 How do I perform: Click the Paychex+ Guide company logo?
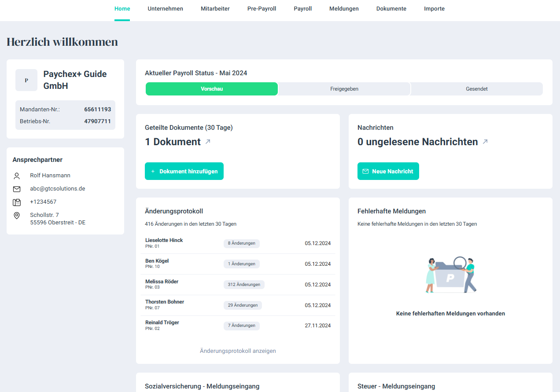pyautogui.click(x=26, y=80)
